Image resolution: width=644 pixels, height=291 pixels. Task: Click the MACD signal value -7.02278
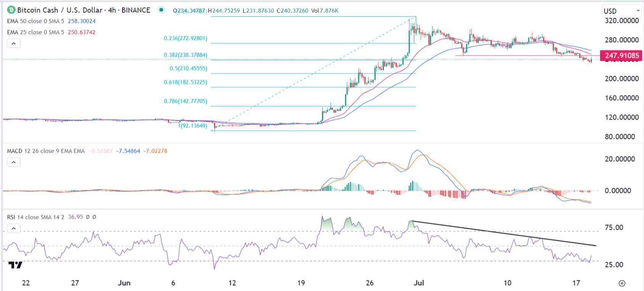click(155, 151)
